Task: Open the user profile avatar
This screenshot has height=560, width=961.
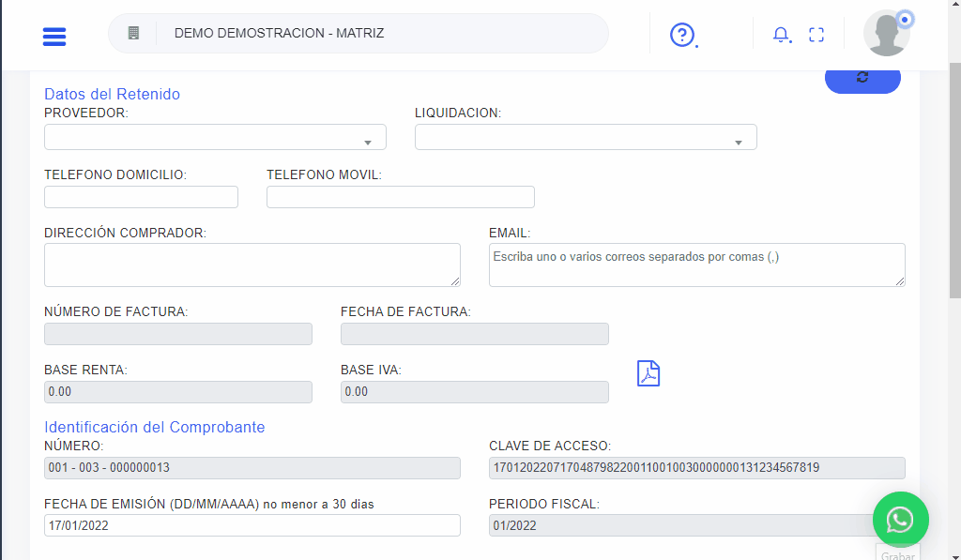Action: (886, 34)
